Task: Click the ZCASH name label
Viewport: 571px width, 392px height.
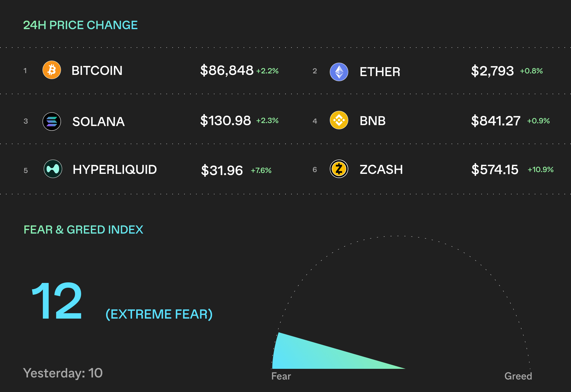Action: [x=381, y=170]
